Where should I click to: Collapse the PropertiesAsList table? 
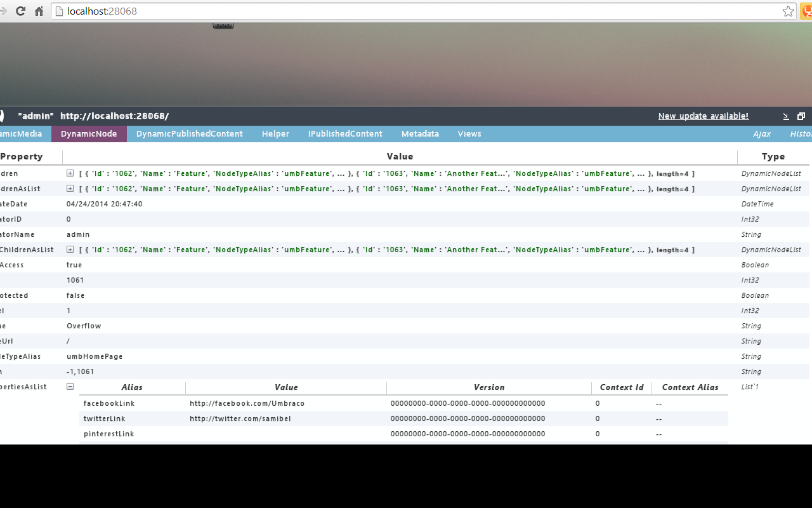70,386
